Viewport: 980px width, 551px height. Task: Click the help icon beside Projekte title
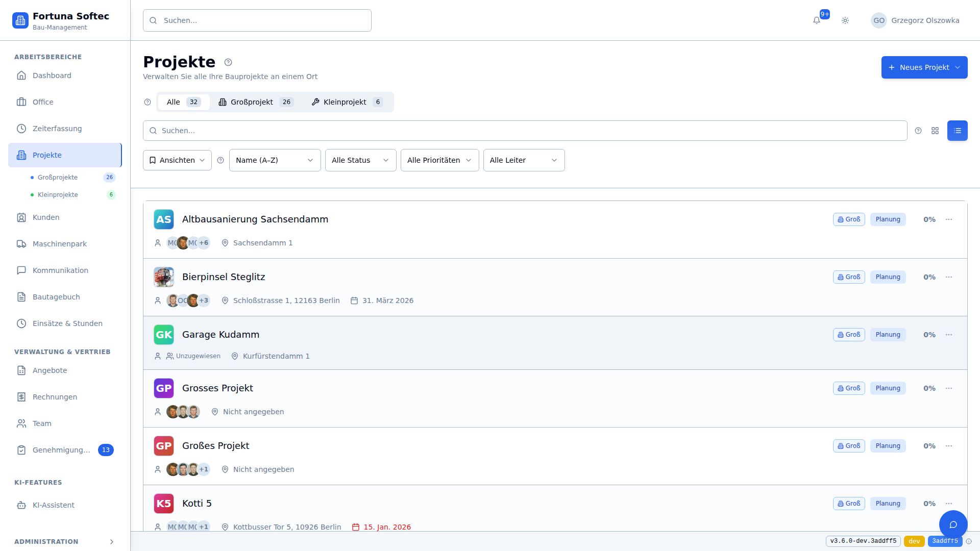[228, 62]
